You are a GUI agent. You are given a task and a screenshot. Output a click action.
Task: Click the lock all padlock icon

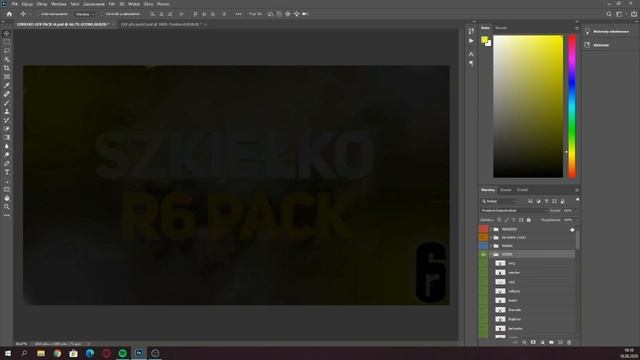pyautogui.click(x=529, y=220)
